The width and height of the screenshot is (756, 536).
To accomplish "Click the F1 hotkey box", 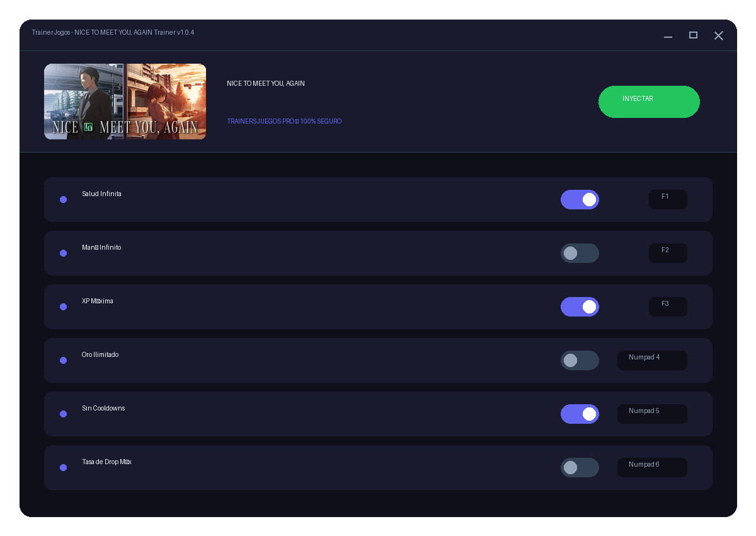I will coord(668,199).
